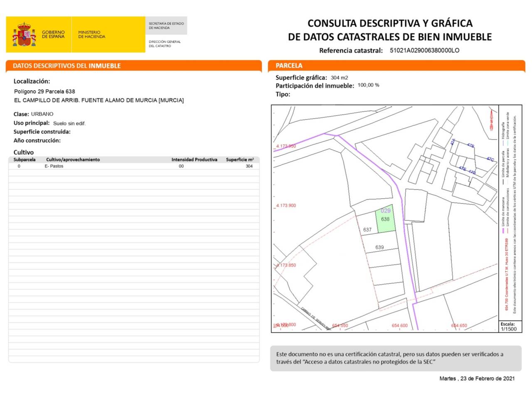Select cadastral reference 51021A029006380000LO

click(x=424, y=50)
